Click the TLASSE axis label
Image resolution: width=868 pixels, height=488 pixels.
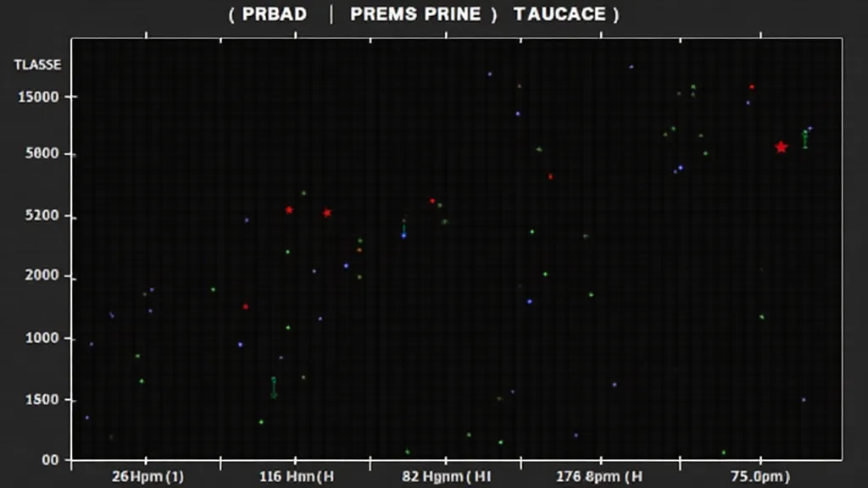pos(37,64)
